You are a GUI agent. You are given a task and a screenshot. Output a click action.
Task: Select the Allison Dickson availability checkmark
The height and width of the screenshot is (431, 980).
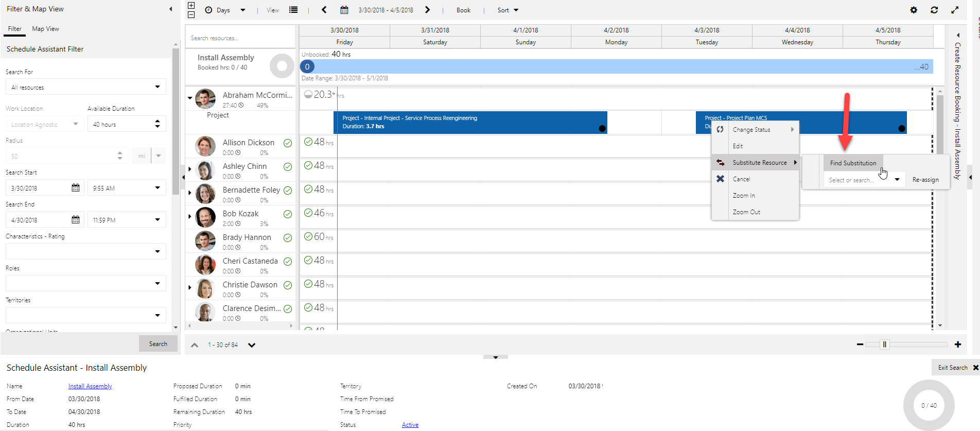coord(288,143)
